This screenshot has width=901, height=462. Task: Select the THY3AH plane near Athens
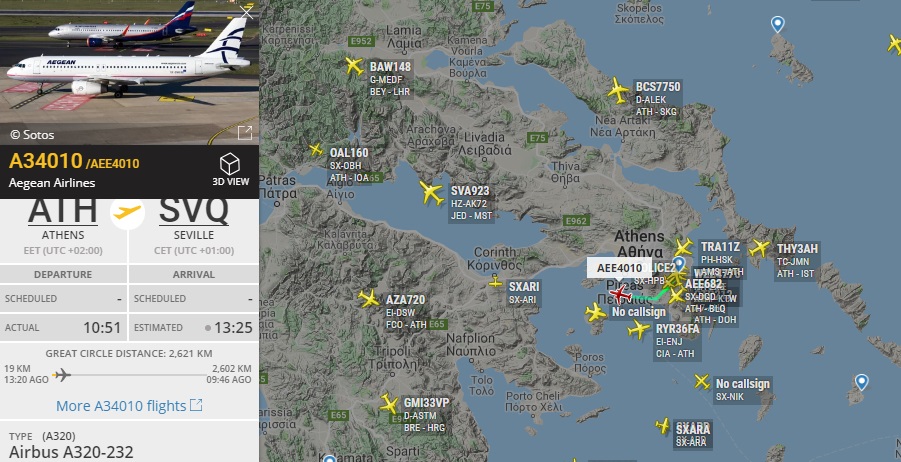click(x=759, y=248)
